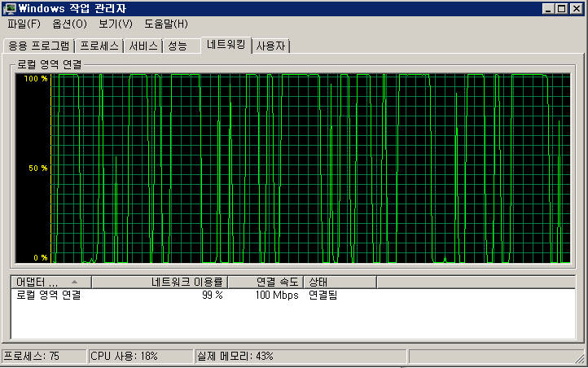This screenshot has height=368, width=588.
Task: Maximize the Task Manager window
Action: (x=561, y=9)
